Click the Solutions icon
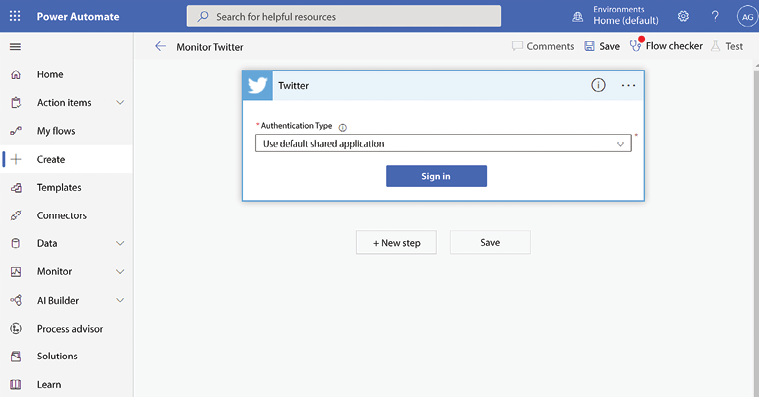The height and width of the screenshot is (397, 759). pyautogui.click(x=16, y=356)
